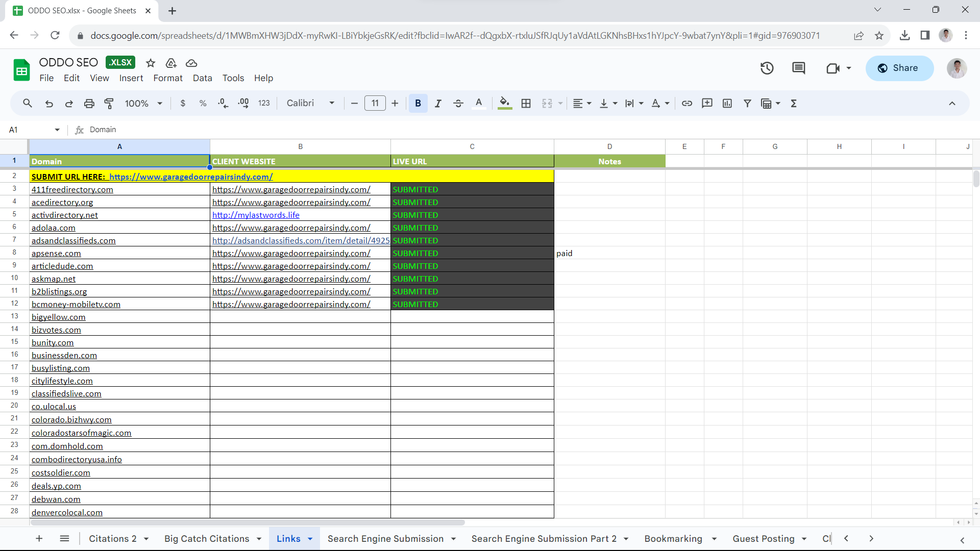980x551 pixels.
Task: Open the http://mylastwords.life link
Action: (x=256, y=215)
